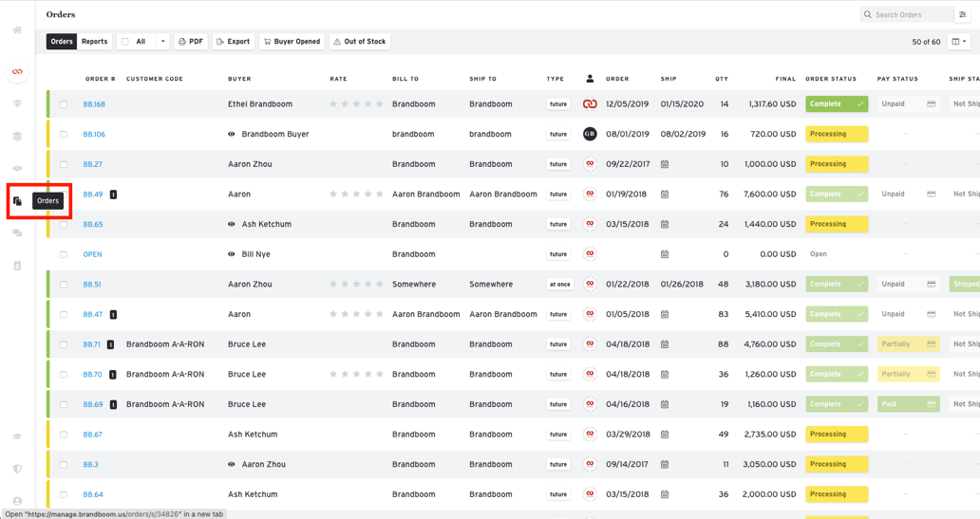The image size is (980, 519).
Task: Open the chat messages icon in sidebar
Action: point(17,233)
